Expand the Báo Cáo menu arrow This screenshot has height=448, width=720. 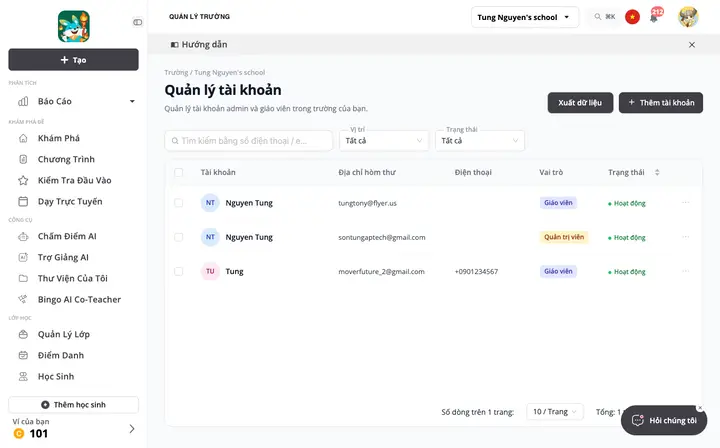[x=132, y=101]
